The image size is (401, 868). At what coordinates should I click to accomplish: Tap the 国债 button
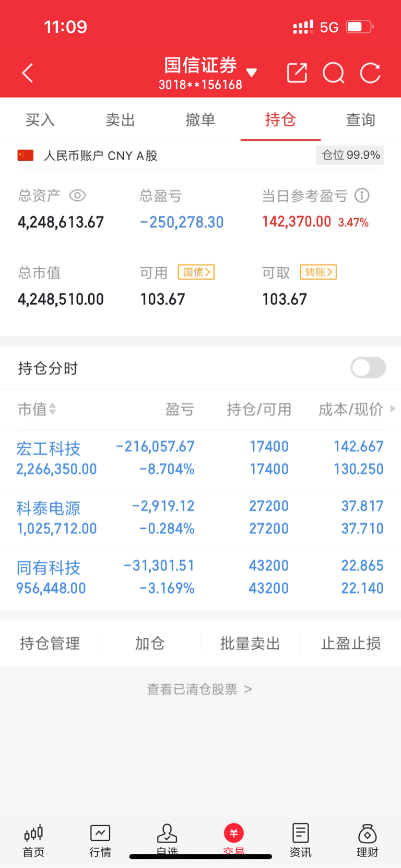196,272
